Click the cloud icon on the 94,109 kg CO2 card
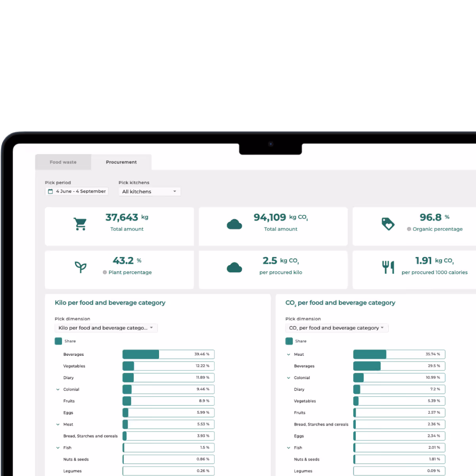476x476 pixels. (x=234, y=225)
